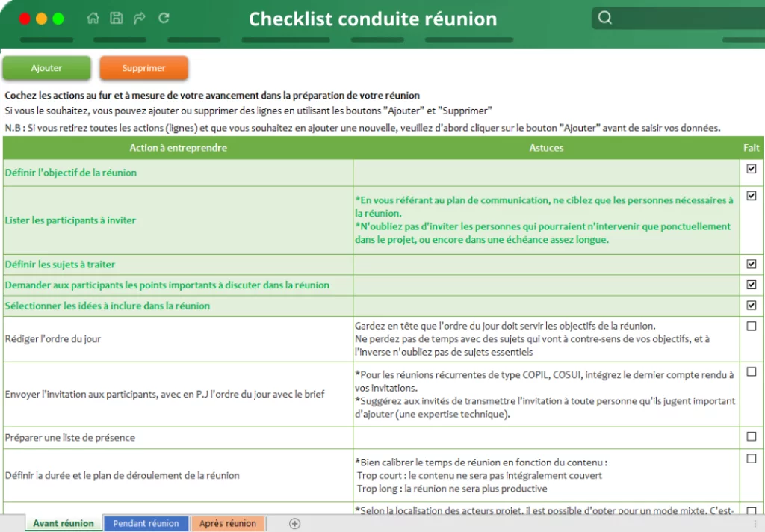The width and height of the screenshot is (765, 532).
Task: Click the "Action à entreprendre" column header
Action: tap(178, 148)
